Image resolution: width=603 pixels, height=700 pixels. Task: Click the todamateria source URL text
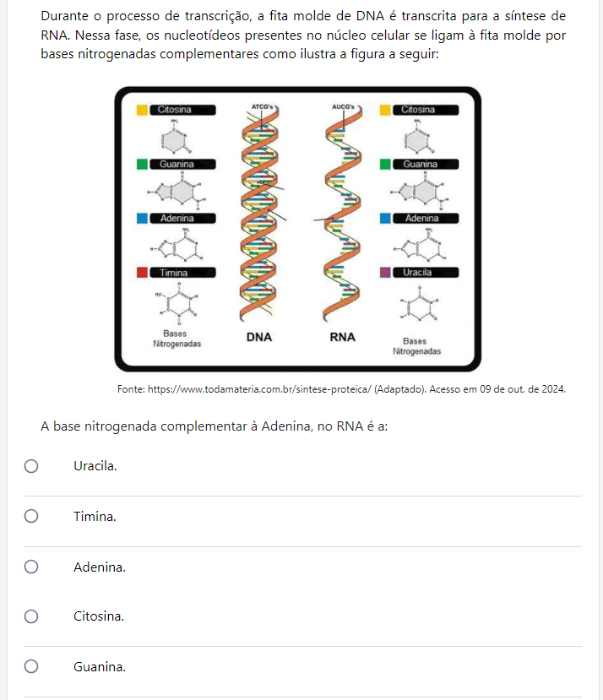(x=258, y=389)
